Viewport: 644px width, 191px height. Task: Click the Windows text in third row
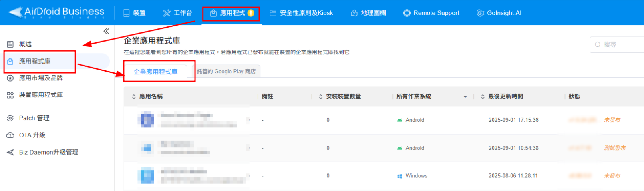pyautogui.click(x=416, y=176)
